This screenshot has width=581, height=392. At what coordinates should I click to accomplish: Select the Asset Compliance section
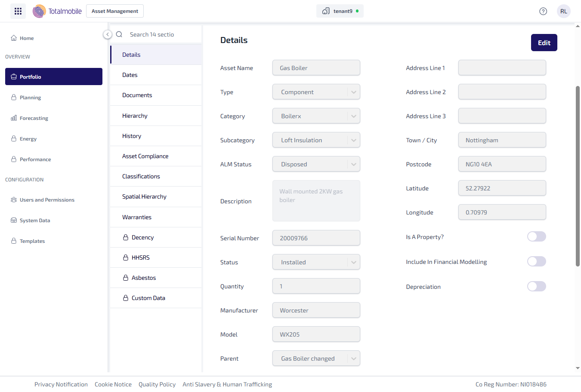(145, 156)
